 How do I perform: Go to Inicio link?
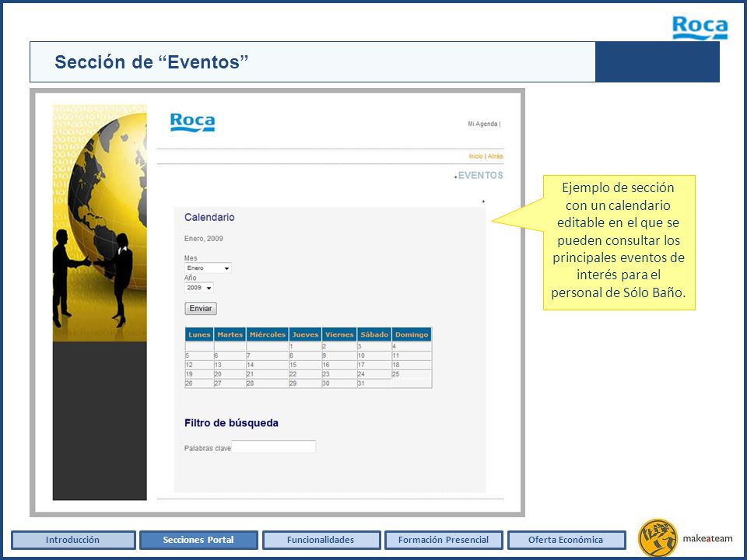475,156
